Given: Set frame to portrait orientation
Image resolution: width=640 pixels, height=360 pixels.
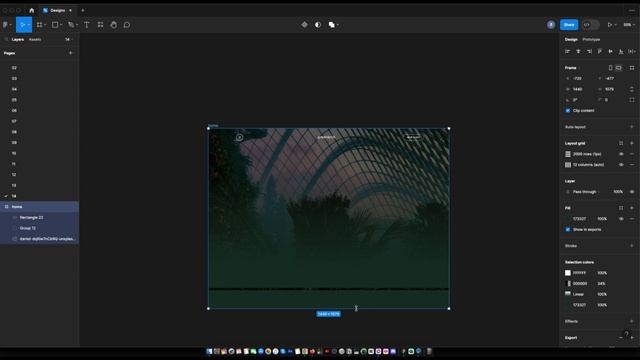Looking at the screenshot, I should point(611,68).
